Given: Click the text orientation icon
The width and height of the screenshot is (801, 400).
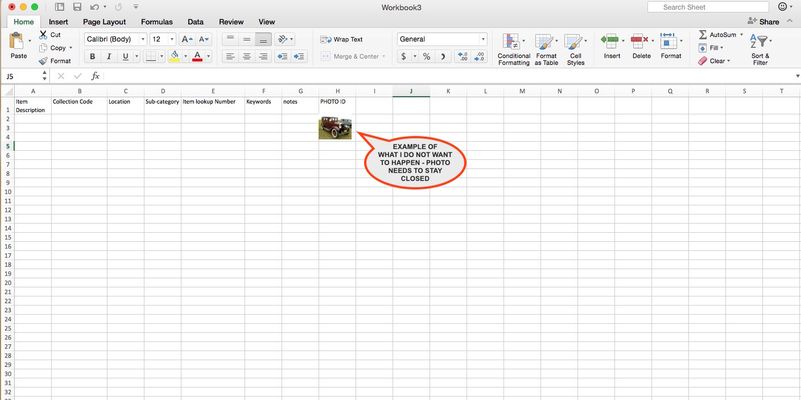Looking at the screenshot, I should pos(282,39).
